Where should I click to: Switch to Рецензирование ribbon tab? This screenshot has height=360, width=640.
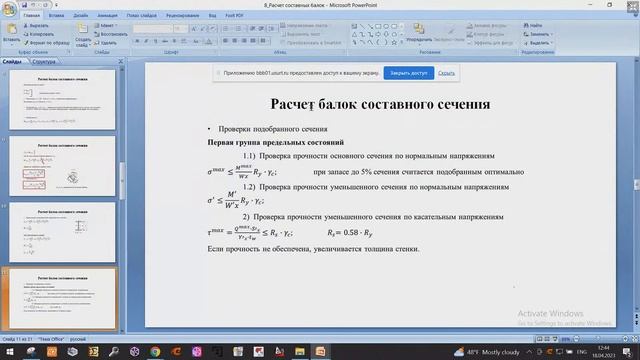(x=182, y=16)
